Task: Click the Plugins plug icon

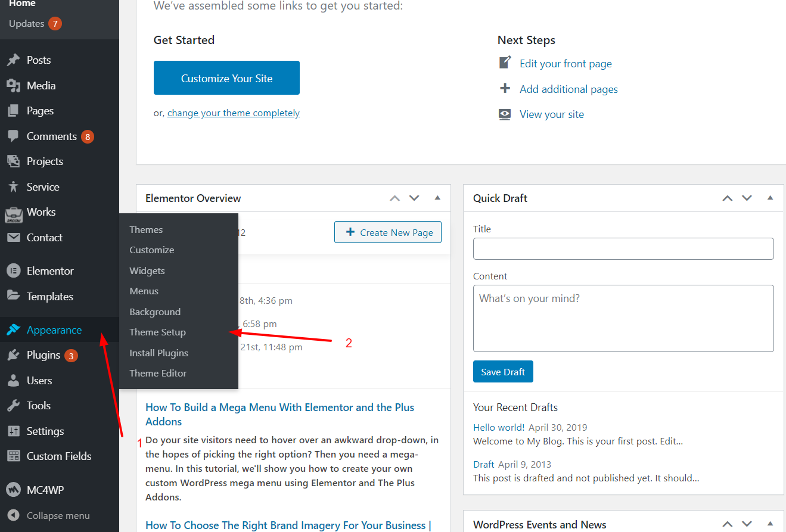Action: tap(13, 355)
